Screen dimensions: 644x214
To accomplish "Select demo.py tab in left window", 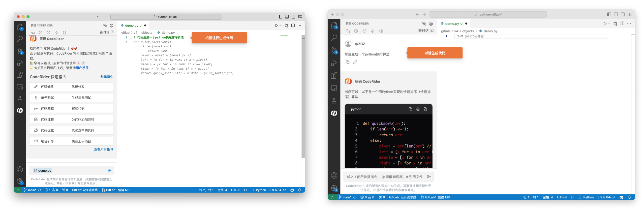I will click(x=133, y=26).
